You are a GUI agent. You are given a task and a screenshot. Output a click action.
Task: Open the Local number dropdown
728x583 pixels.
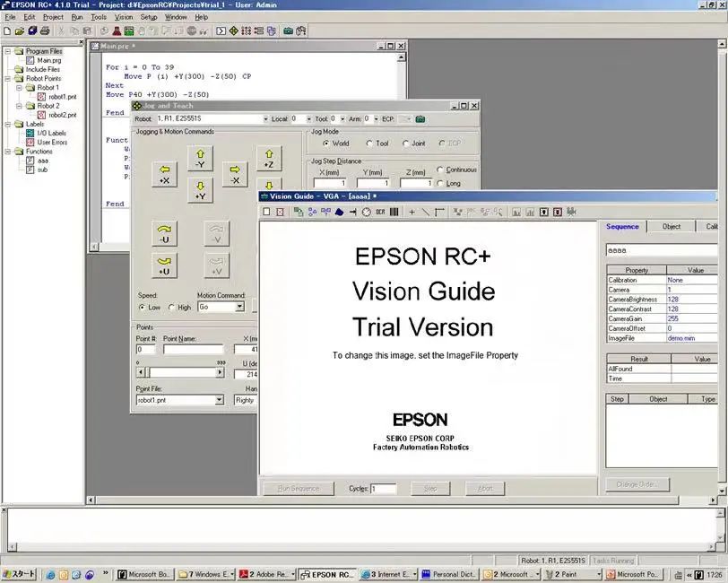pyautogui.click(x=308, y=119)
